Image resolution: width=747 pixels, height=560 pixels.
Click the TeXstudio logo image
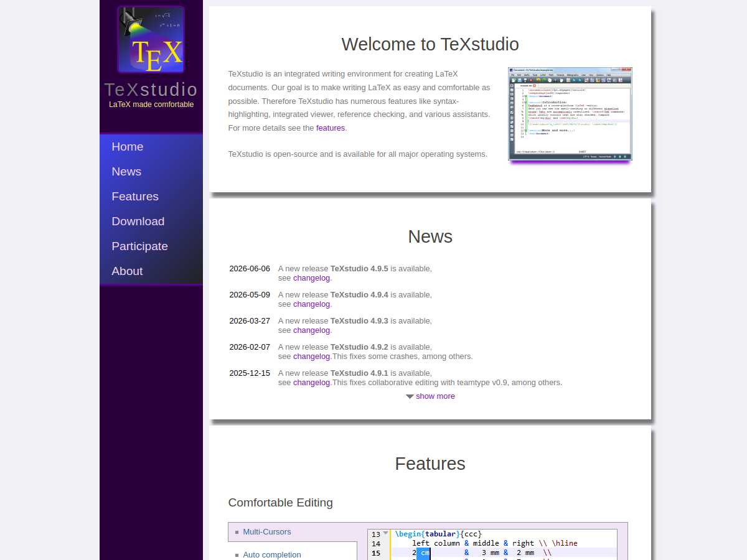pos(151,40)
